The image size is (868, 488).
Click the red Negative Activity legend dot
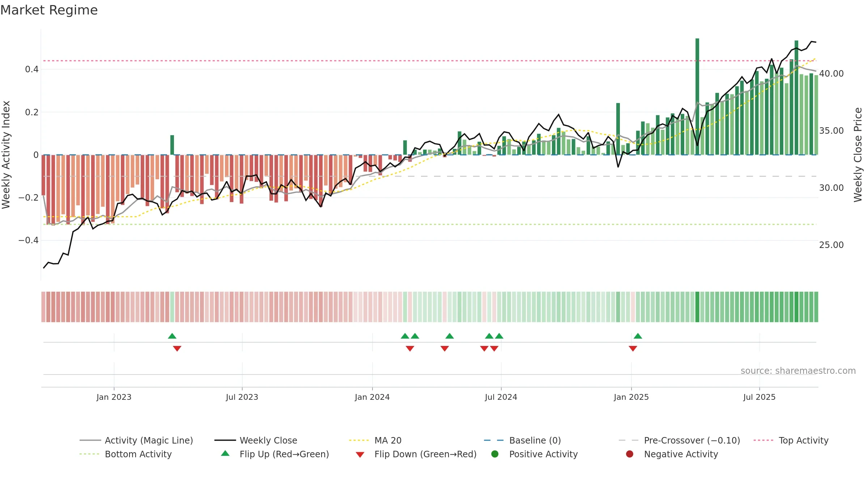point(630,454)
